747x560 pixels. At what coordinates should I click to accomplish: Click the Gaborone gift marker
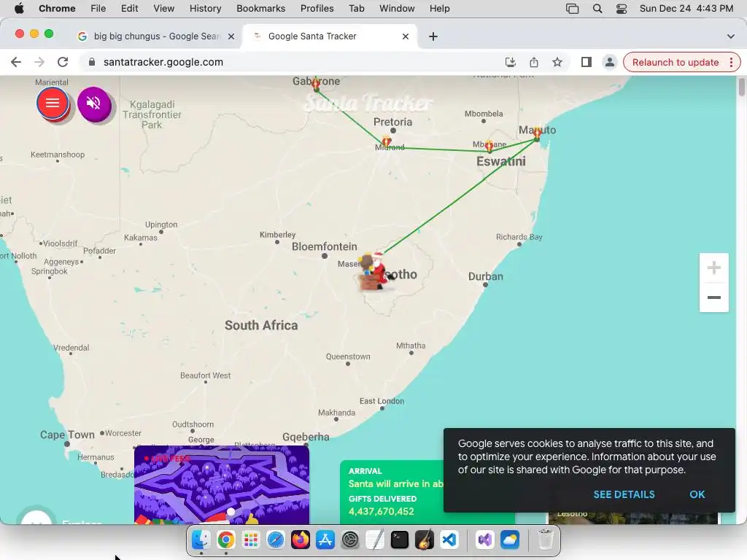tap(316, 86)
